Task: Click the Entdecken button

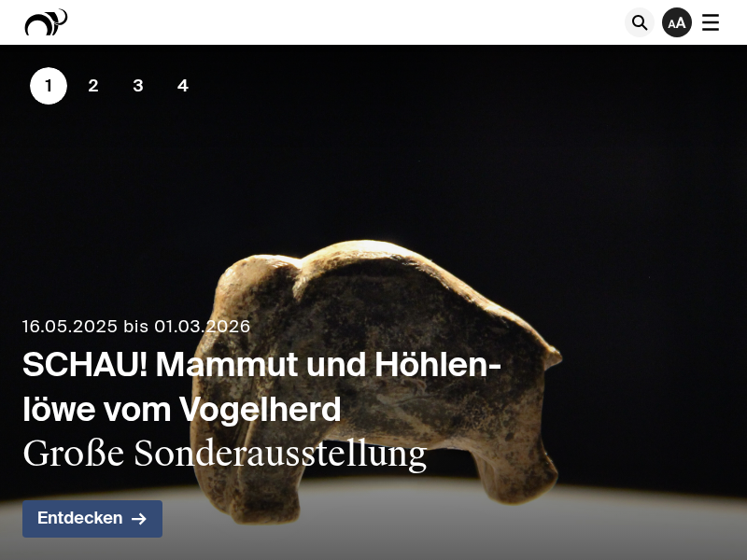Action: point(92,519)
